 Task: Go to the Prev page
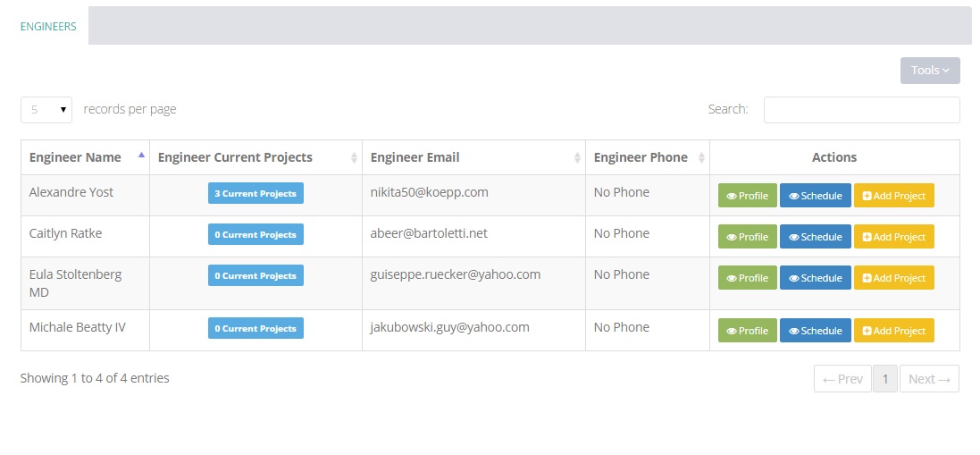tap(842, 379)
